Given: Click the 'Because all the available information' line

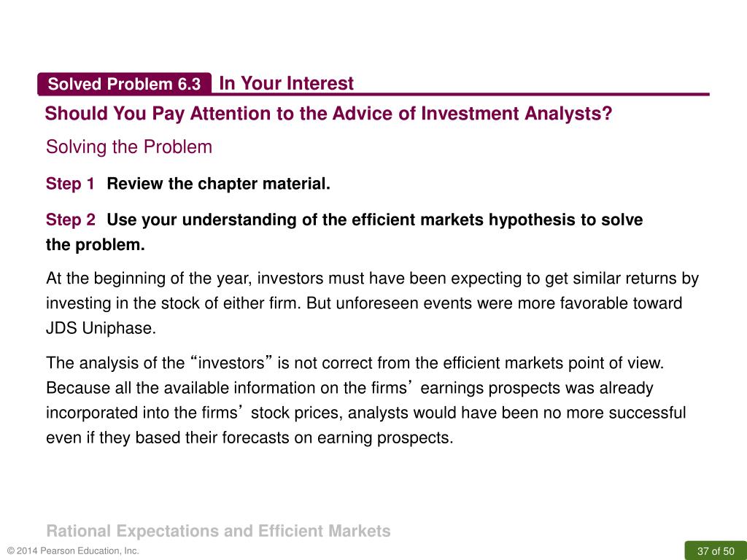Looking at the screenshot, I should click(x=349, y=388).
